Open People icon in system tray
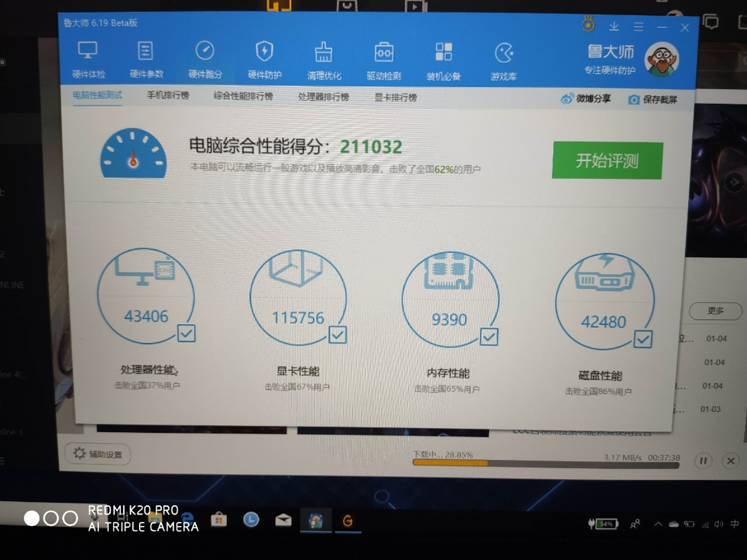Image resolution: width=747 pixels, height=560 pixels. pyautogui.click(x=635, y=524)
